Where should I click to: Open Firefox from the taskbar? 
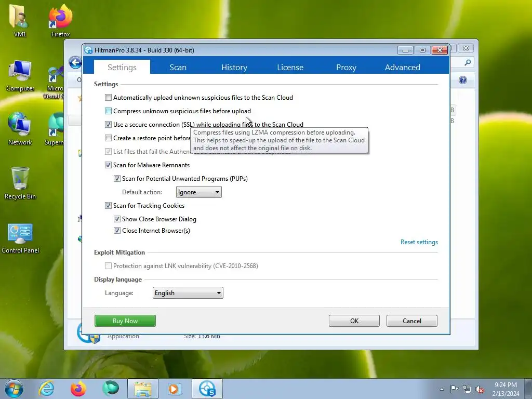[78, 389]
